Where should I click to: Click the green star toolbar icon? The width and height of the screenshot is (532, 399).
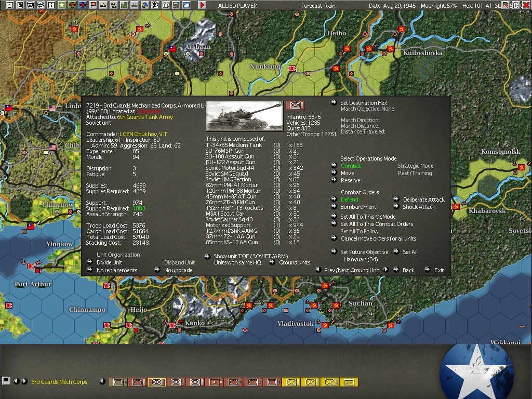pos(62,5)
